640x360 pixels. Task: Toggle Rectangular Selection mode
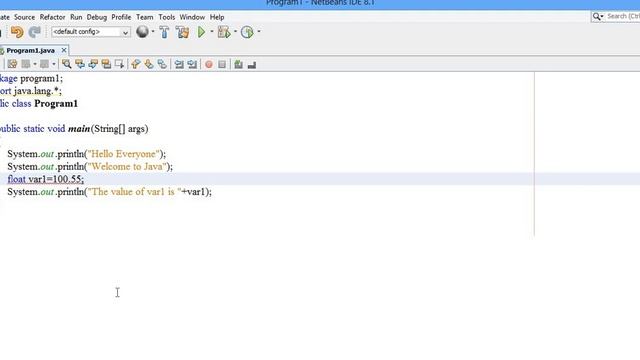119,64
